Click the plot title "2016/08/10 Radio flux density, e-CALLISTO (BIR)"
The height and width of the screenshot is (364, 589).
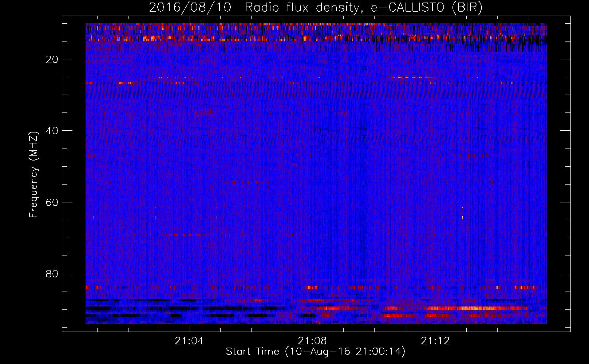click(x=316, y=8)
